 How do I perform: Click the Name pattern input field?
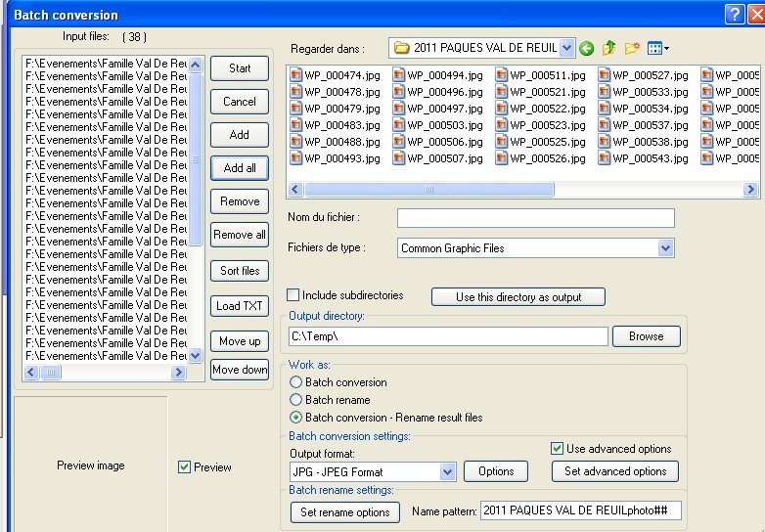580,510
